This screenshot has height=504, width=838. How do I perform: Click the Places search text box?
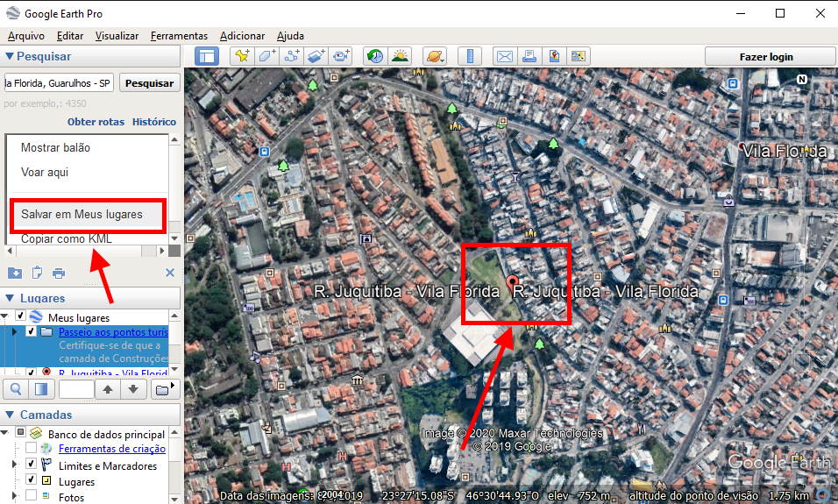[x=76, y=389]
